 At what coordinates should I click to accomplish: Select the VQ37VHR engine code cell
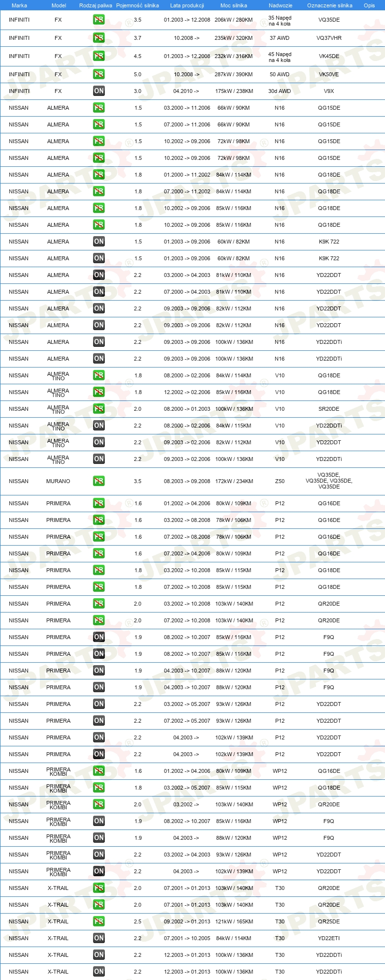coord(329,38)
